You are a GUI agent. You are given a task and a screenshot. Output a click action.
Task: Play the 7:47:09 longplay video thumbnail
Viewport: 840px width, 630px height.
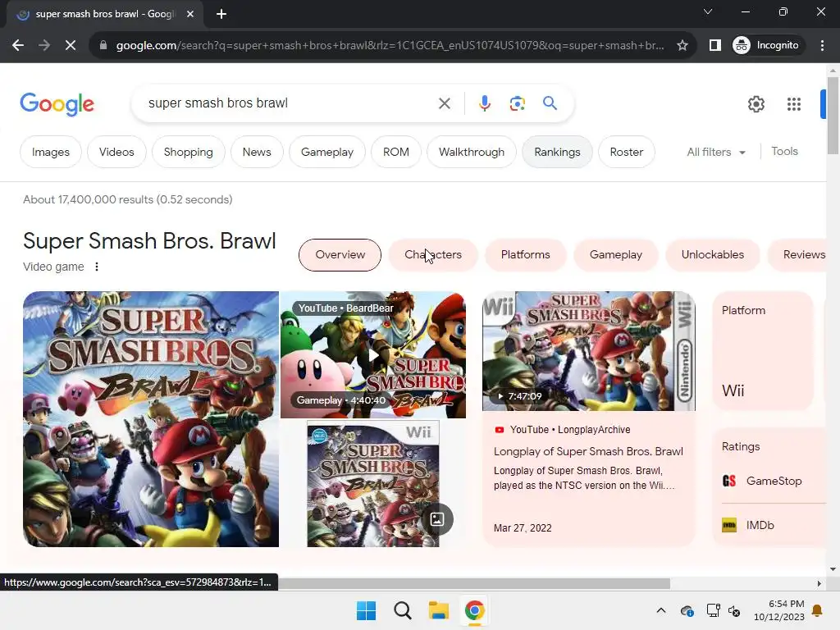tap(589, 351)
